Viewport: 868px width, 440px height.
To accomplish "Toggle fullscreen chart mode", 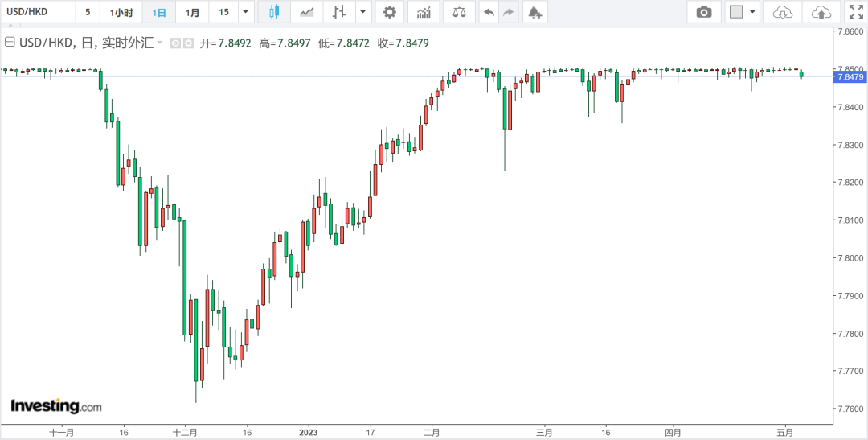I will (x=855, y=12).
